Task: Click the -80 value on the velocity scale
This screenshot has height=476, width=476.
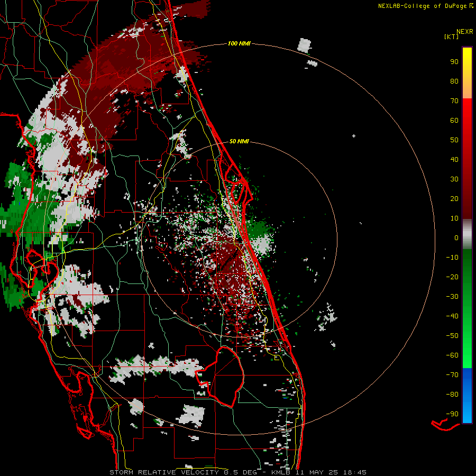Action: [x=452, y=395]
